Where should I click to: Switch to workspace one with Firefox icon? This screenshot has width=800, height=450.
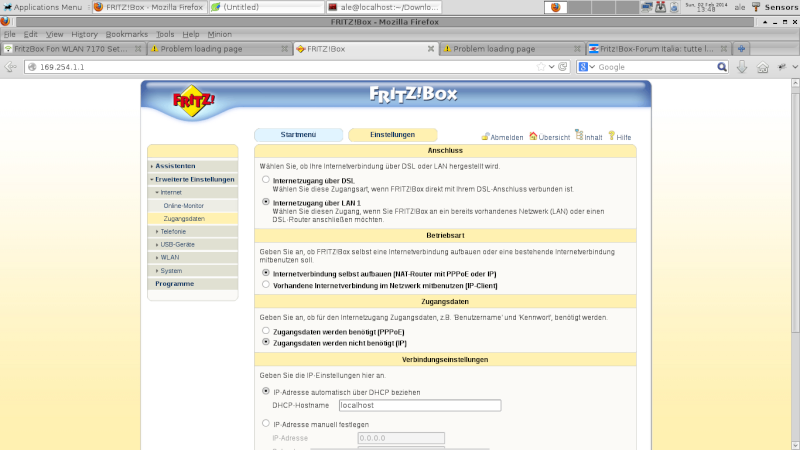coord(556,7)
